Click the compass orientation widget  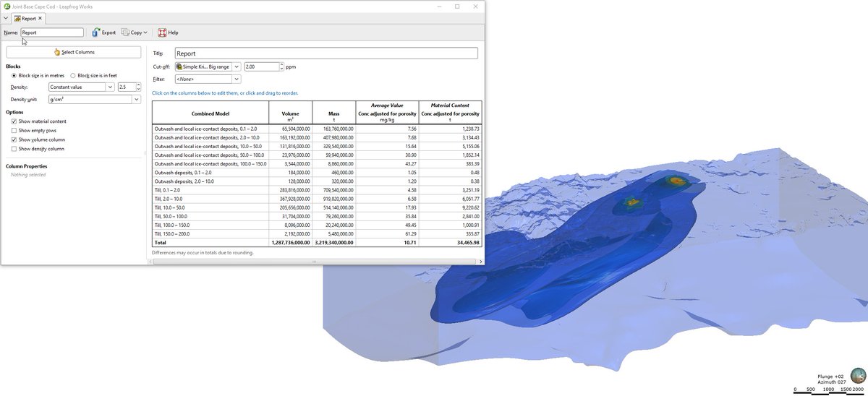858,375
